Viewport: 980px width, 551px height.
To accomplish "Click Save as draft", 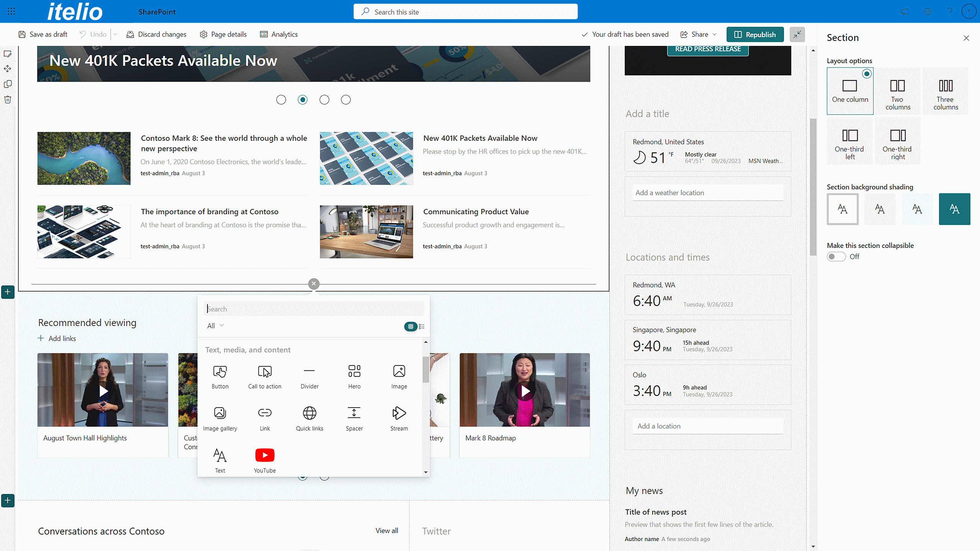I will (43, 34).
